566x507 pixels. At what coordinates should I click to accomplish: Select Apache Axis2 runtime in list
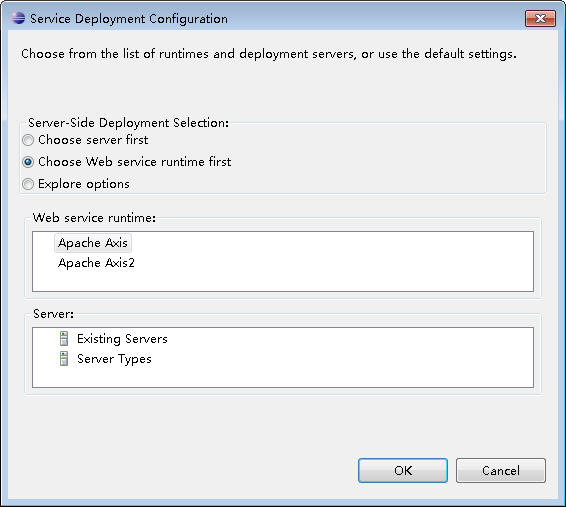tap(96, 263)
